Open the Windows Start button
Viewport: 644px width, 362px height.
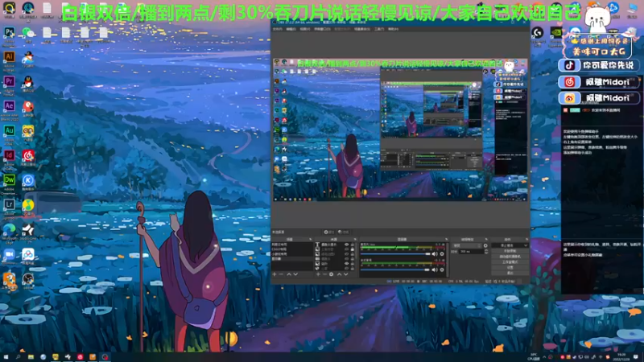6,357
